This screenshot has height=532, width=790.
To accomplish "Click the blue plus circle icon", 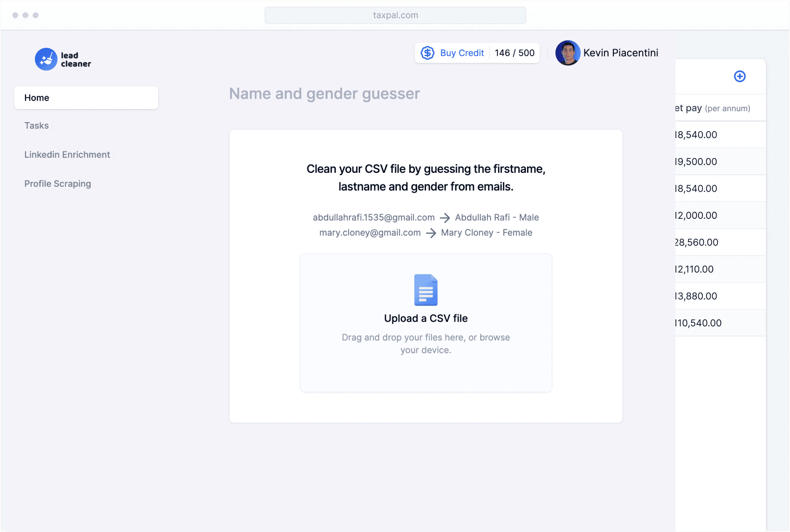I will tap(739, 76).
